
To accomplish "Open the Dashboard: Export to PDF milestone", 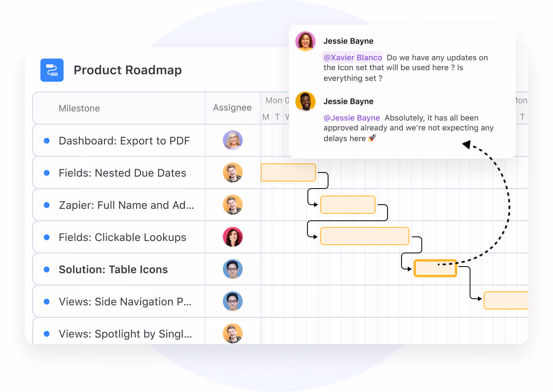I will [124, 141].
